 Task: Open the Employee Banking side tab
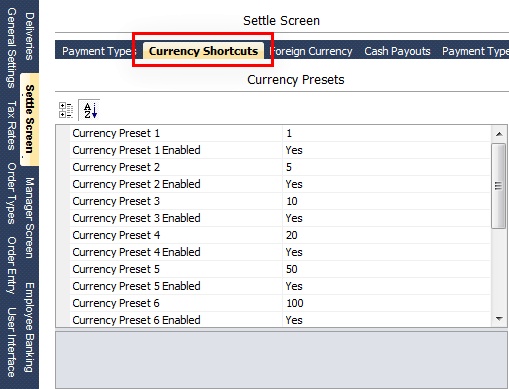(x=29, y=327)
